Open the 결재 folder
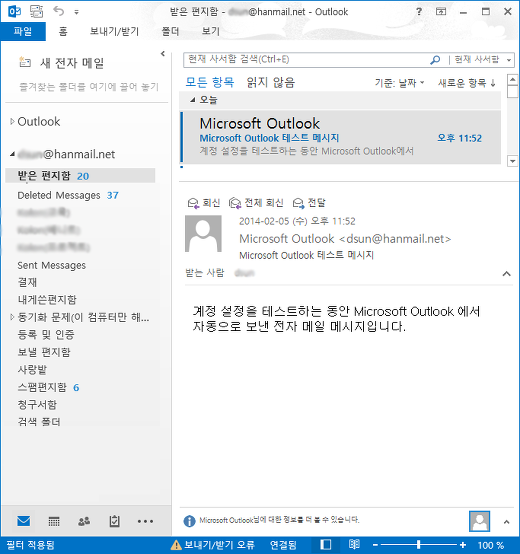This screenshot has height=554, width=520. coord(27,282)
